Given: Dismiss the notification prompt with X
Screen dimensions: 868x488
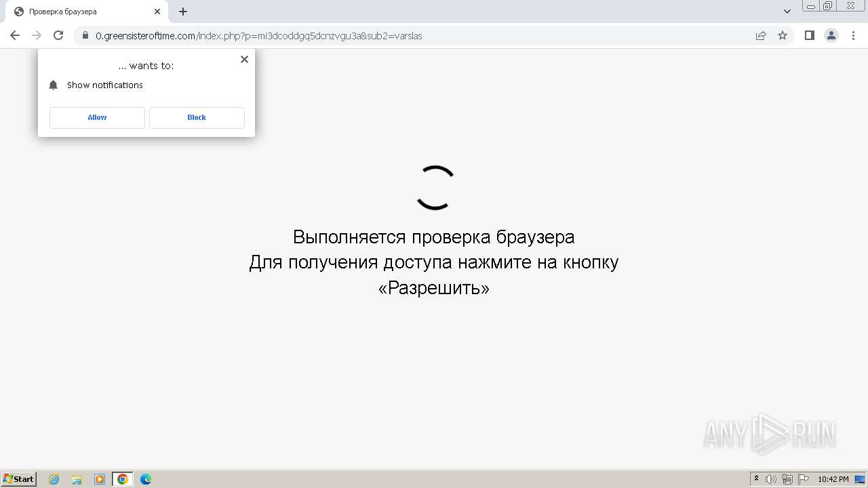Looking at the screenshot, I should 244,59.
